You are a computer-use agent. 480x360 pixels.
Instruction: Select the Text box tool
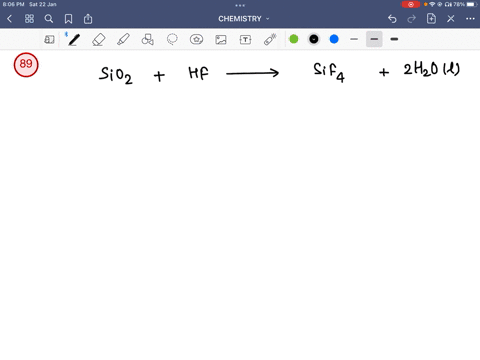click(245, 39)
